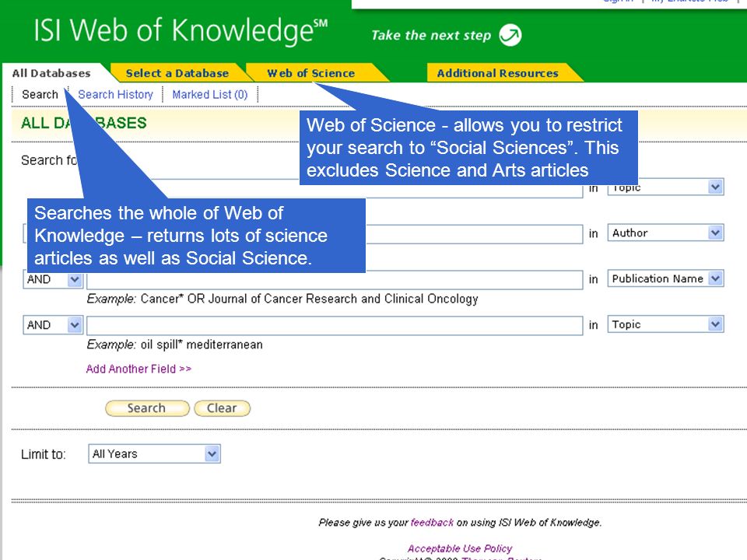
Task: Click the search field above the oil spill example
Action: pos(335,326)
